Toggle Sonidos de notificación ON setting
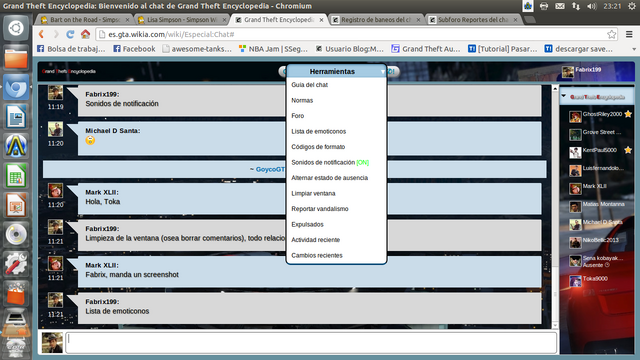 [x=330, y=162]
